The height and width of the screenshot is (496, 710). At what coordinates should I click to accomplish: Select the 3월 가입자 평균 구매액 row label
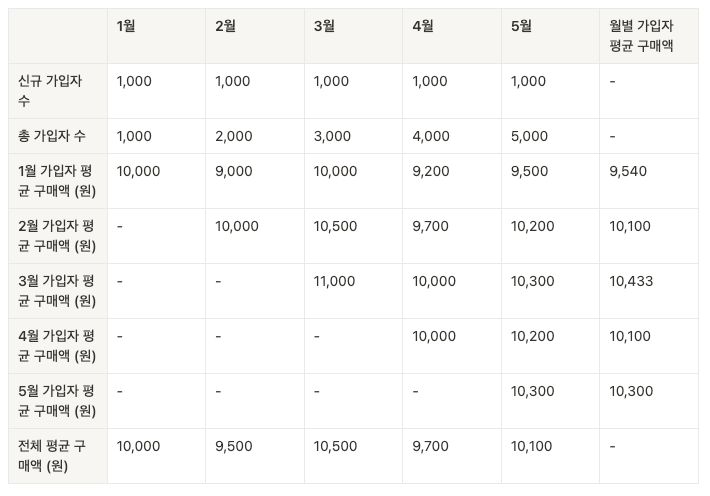click(57, 291)
